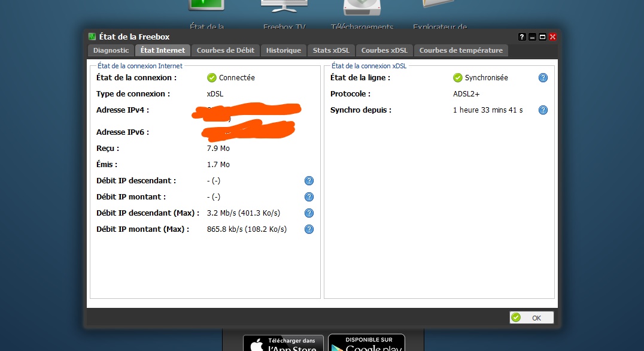The height and width of the screenshot is (351, 644).
Task: Click the Disponible sur Google Play badge
Action: tap(367, 343)
